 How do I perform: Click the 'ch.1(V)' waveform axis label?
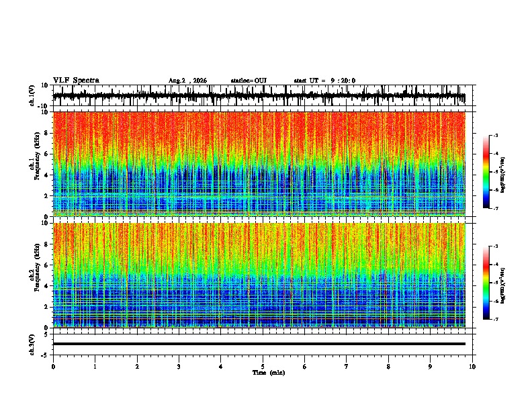coord(32,95)
